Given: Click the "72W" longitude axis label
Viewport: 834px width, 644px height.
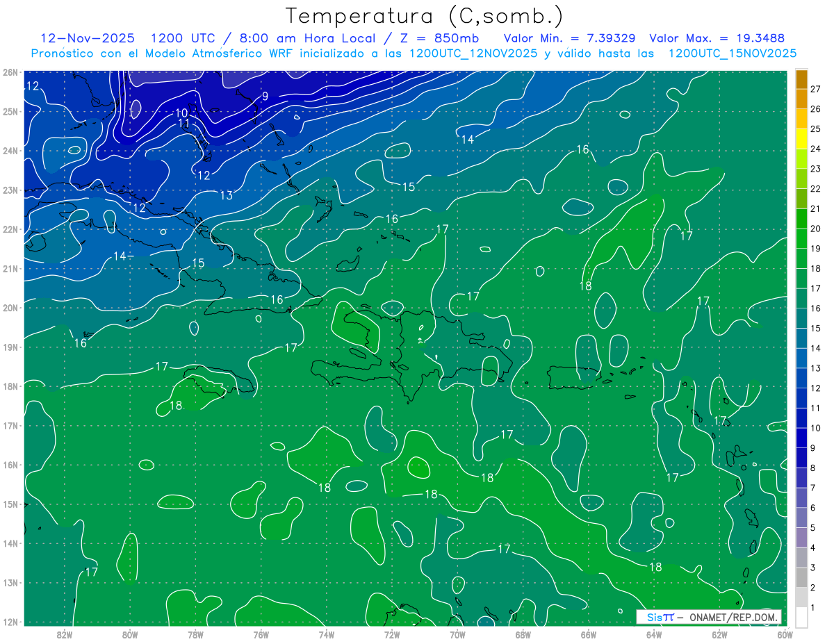Looking at the screenshot, I should click(392, 634).
